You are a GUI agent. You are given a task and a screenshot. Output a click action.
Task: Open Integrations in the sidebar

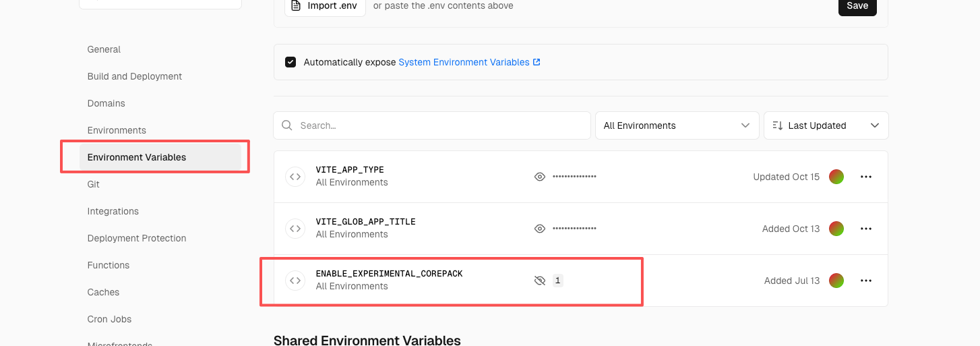coord(113,211)
